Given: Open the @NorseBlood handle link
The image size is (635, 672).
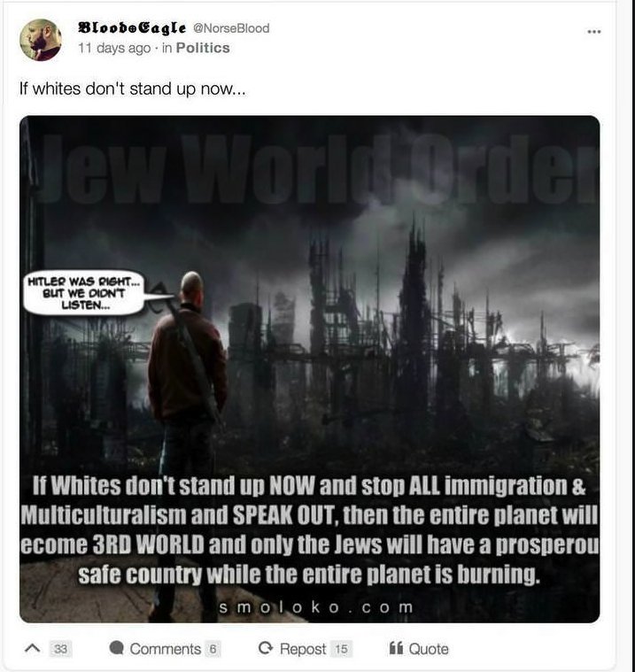Looking at the screenshot, I should click(231, 28).
